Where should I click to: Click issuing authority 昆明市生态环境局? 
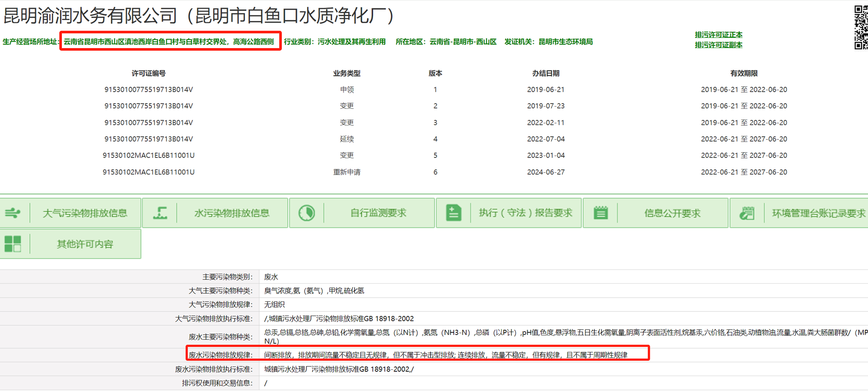[x=565, y=42]
